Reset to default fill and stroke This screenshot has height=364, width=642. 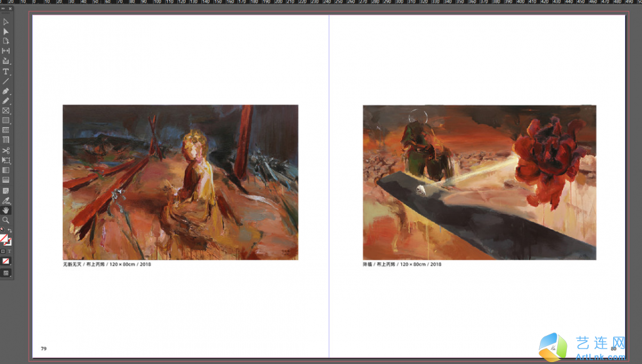tap(3, 230)
